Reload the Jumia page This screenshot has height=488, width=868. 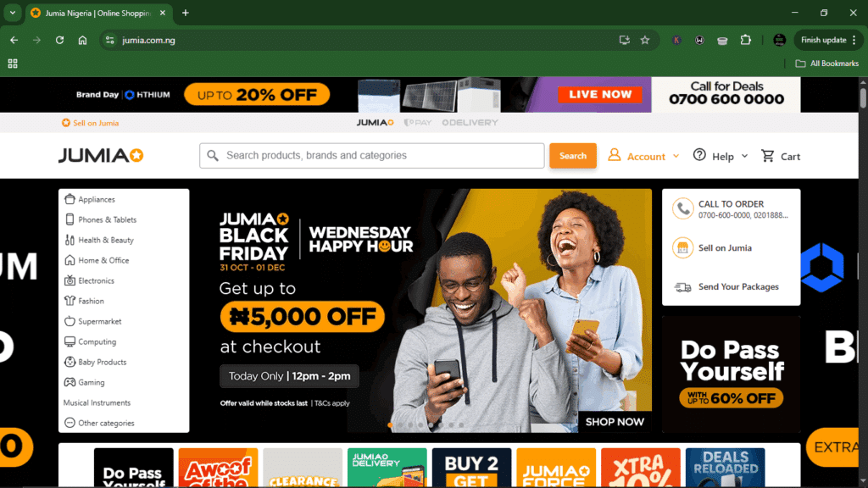[59, 40]
